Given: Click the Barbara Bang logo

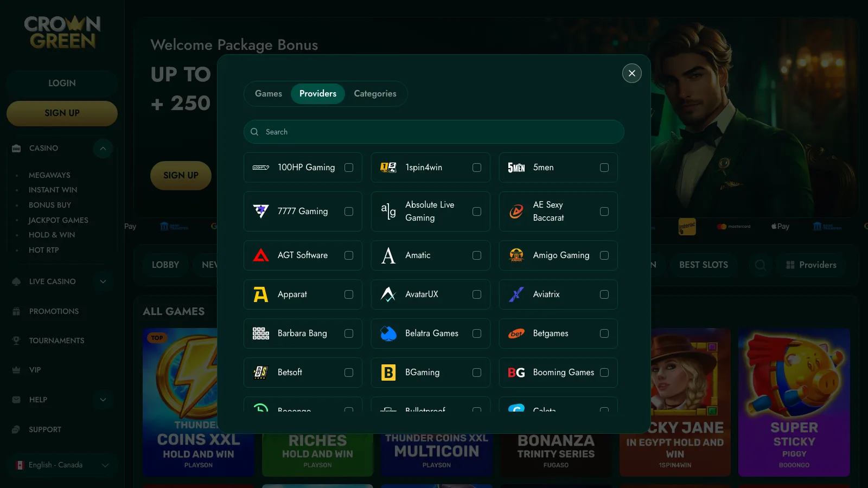Looking at the screenshot, I should click(261, 333).
